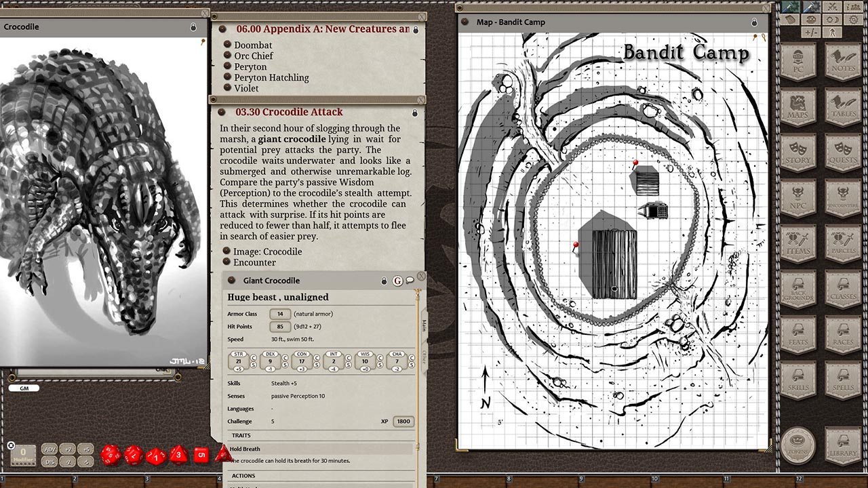
Task: Toggle the lock on Giant Crocodile sheet
Action: (x=384, y=281)
